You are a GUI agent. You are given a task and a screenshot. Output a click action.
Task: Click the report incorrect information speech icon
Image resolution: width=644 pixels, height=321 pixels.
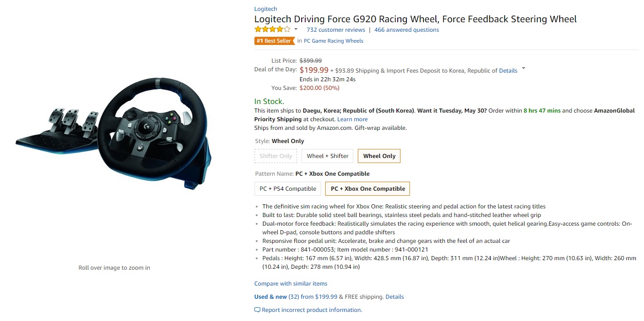click(x=257, y=310)
